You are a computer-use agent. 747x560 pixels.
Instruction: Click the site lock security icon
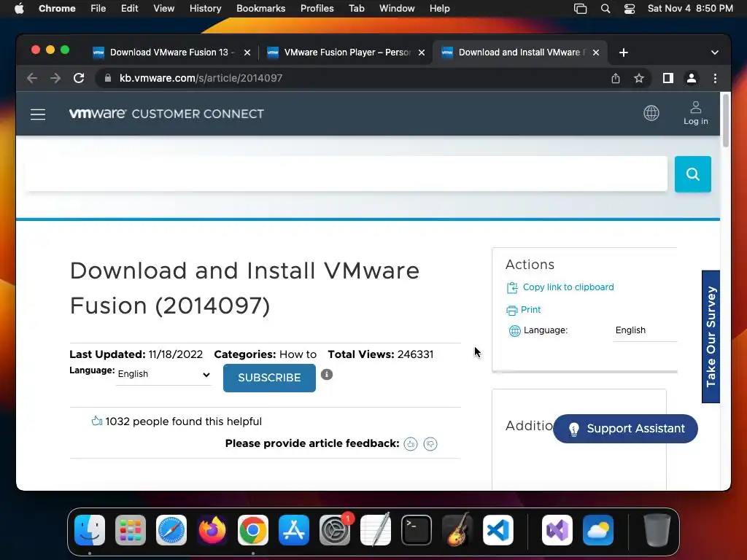tap(108, 78)
